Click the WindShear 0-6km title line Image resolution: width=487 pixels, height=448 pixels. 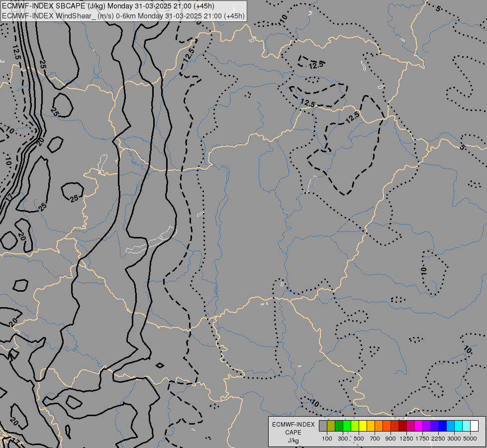(123, 15)
